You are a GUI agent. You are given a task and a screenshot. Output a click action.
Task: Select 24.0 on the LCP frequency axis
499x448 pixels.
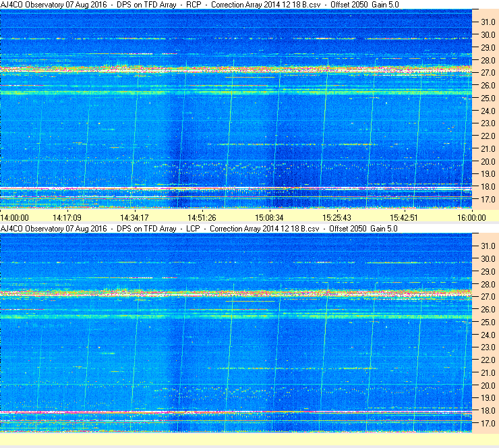488,335
